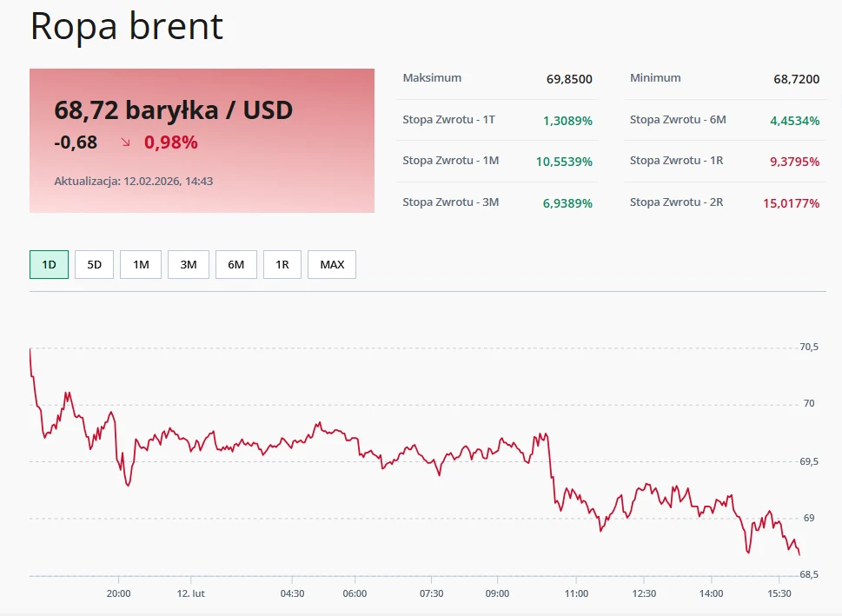842x616 pixels.
Task: Select the 3M time range
Action: (x=189, y=264)
